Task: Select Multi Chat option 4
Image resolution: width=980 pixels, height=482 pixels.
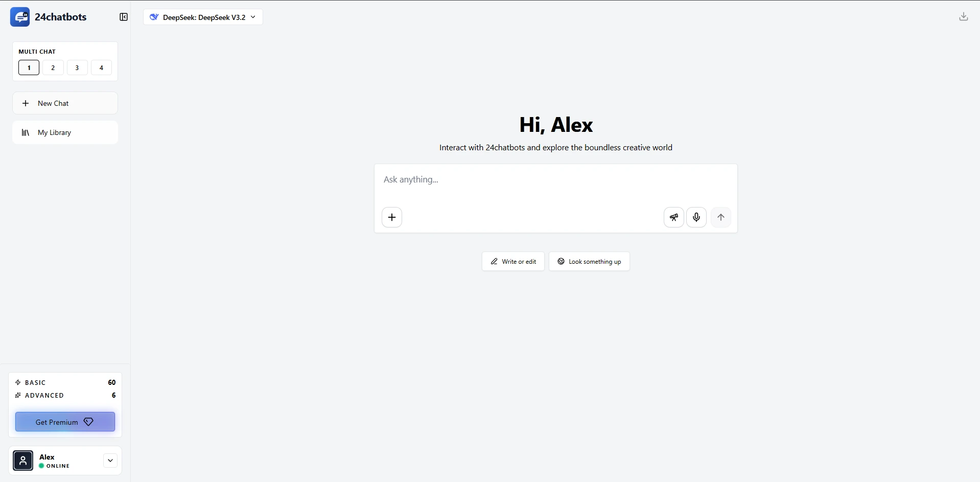Action: (101, 67)
